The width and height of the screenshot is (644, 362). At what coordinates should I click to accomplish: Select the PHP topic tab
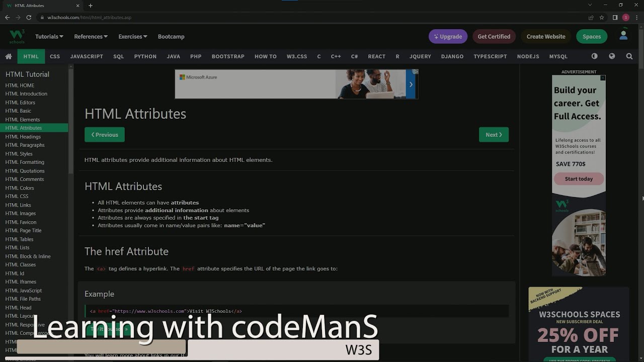coord(196,56)
